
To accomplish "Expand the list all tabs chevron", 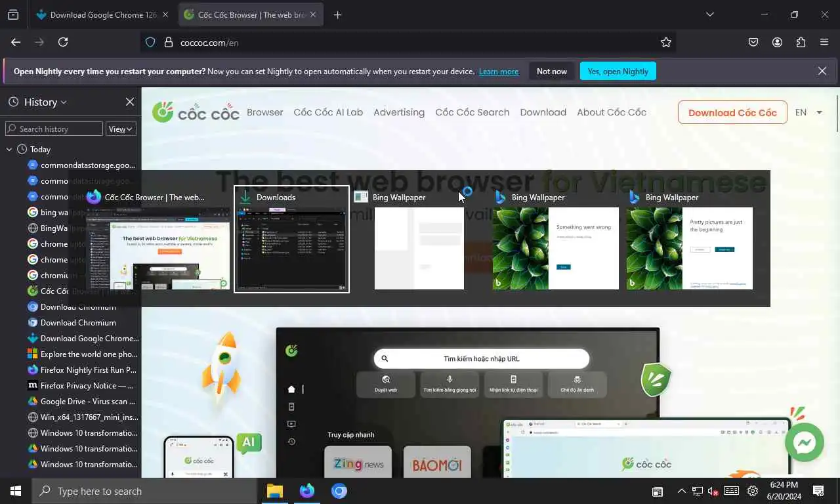I will (709, 14).
